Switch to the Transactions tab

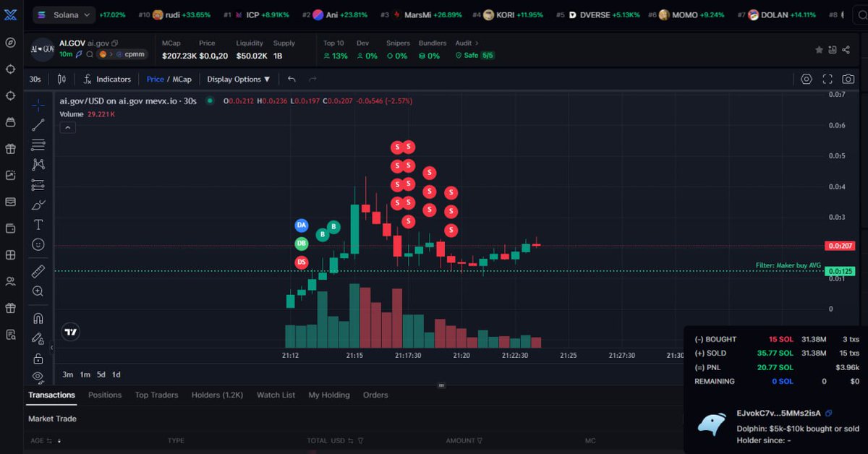pyautogui.click(x=51, y=395)
